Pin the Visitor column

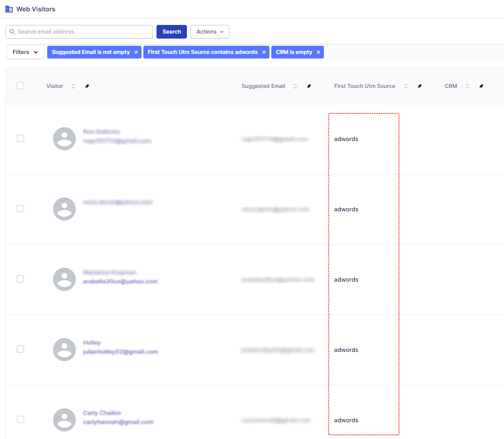(x=87, y=86)
